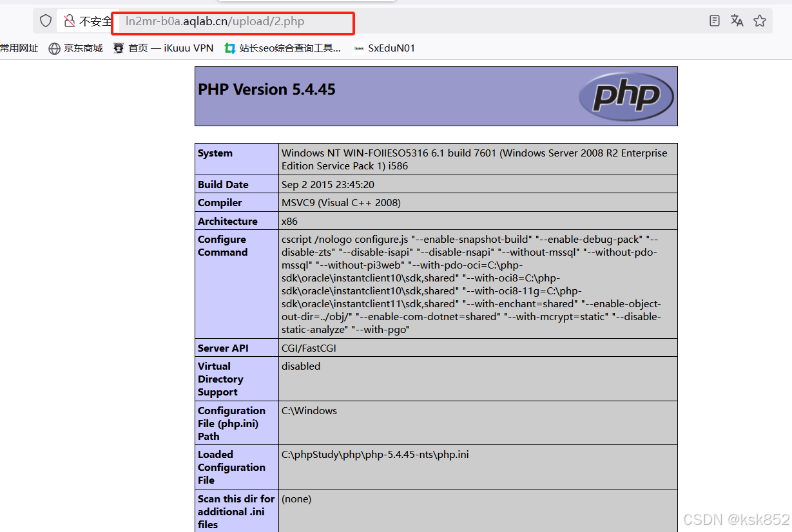Click the x86 architecture value
Image resolution: width=792 pixels, height=532 pixels.
tap(289, 221)
